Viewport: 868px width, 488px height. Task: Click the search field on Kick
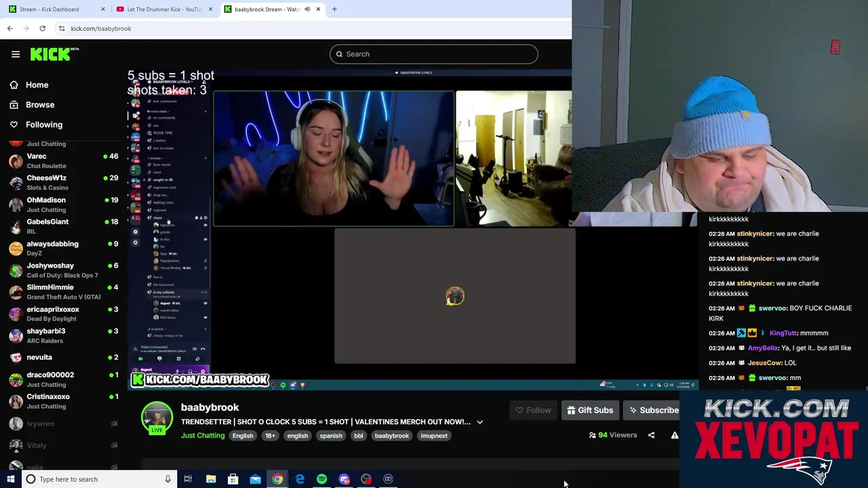tap(433, 54)
